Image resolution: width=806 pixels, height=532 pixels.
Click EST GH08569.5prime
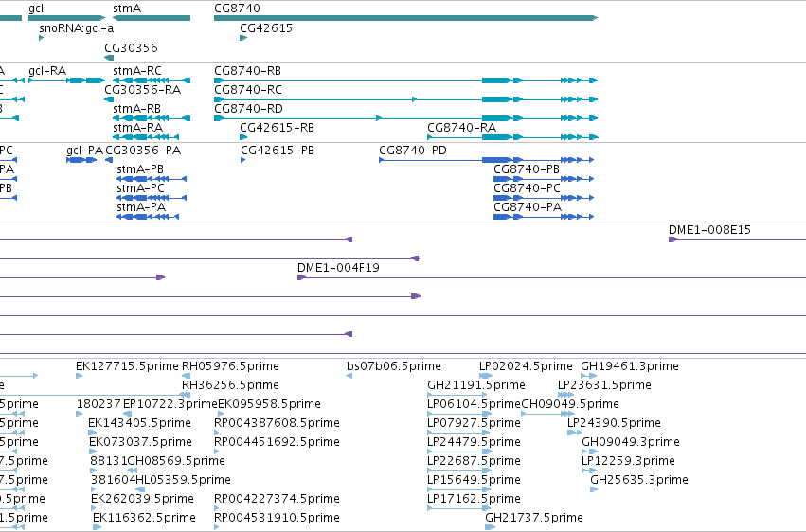[176, 461]
